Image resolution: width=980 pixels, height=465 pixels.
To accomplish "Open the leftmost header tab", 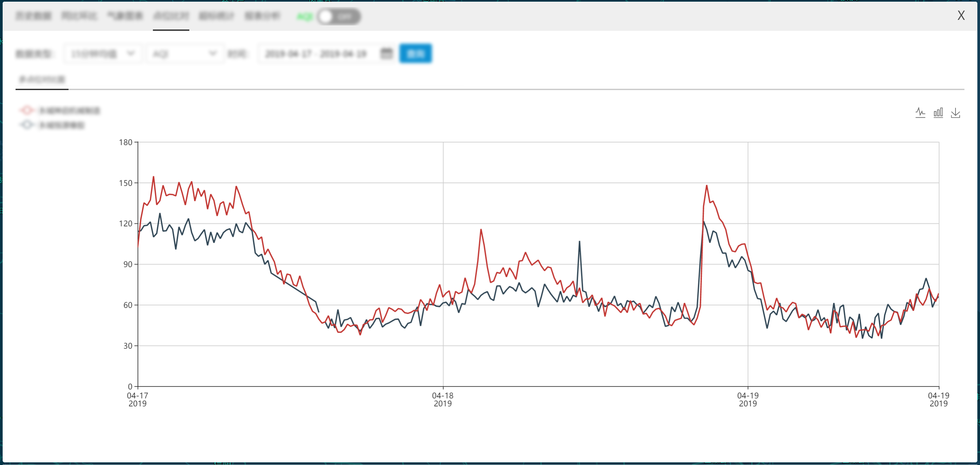I will click(33, 16).
